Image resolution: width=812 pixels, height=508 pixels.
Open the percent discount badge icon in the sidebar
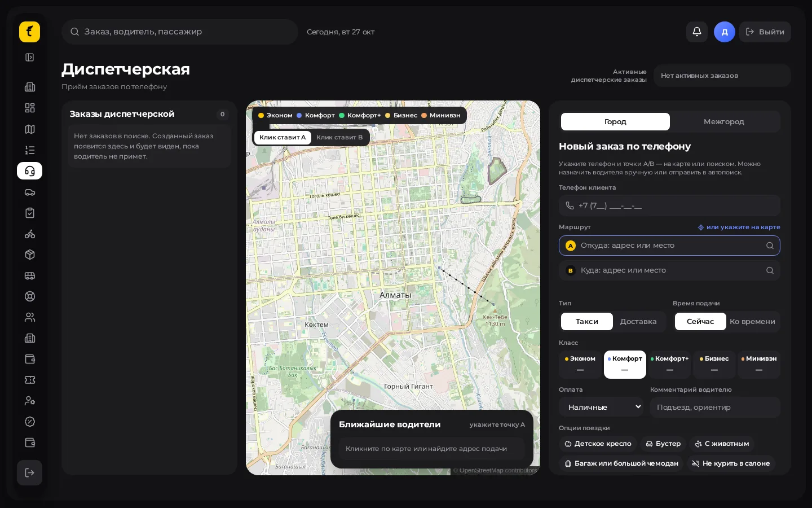30,422
